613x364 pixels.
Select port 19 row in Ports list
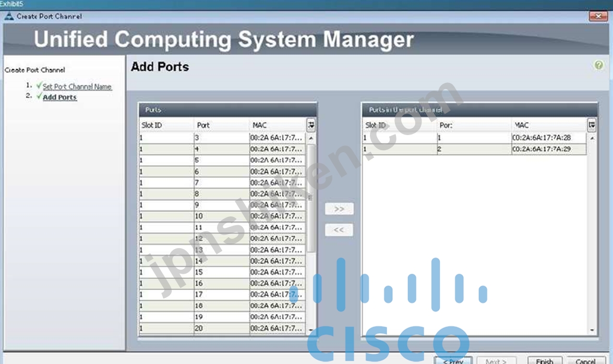[222, 317]
